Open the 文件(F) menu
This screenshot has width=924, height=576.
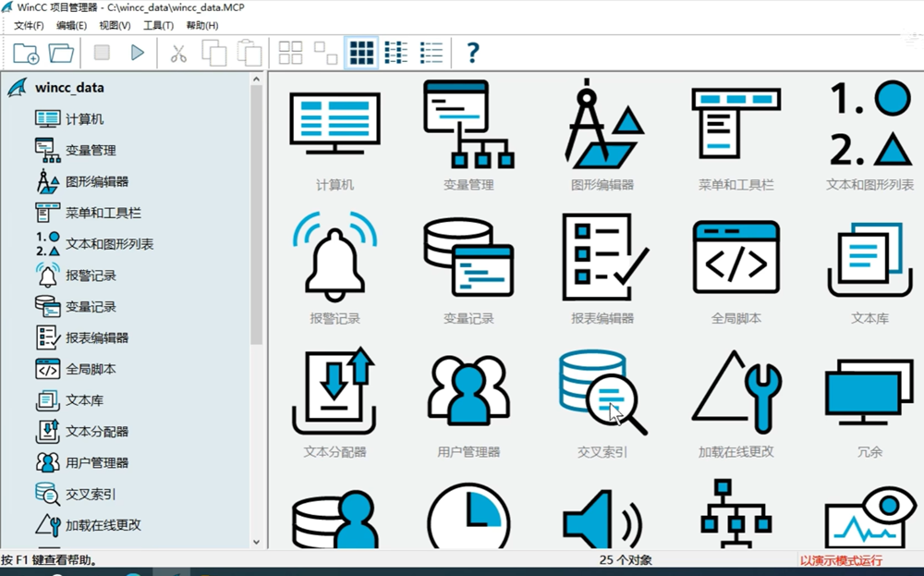click(29, 25)
